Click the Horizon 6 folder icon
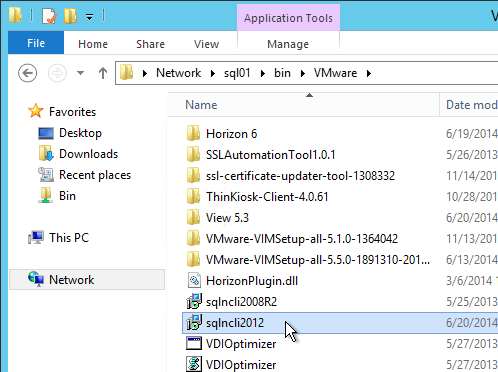The height and width of the screenshot is (372, 498). pos(193,133)
